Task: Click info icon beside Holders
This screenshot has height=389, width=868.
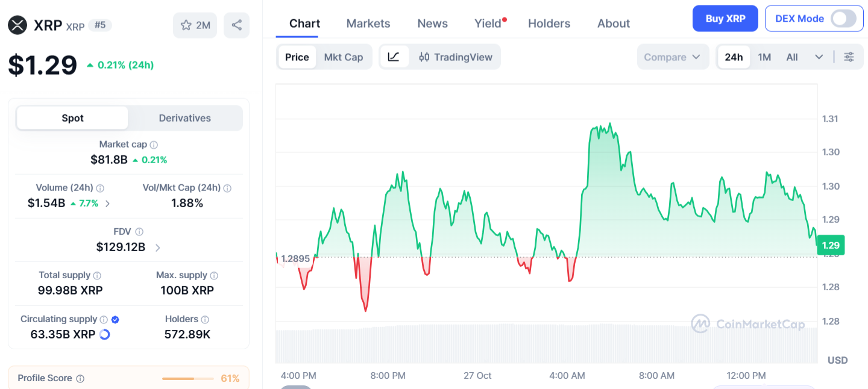Action: pos(205,319)
